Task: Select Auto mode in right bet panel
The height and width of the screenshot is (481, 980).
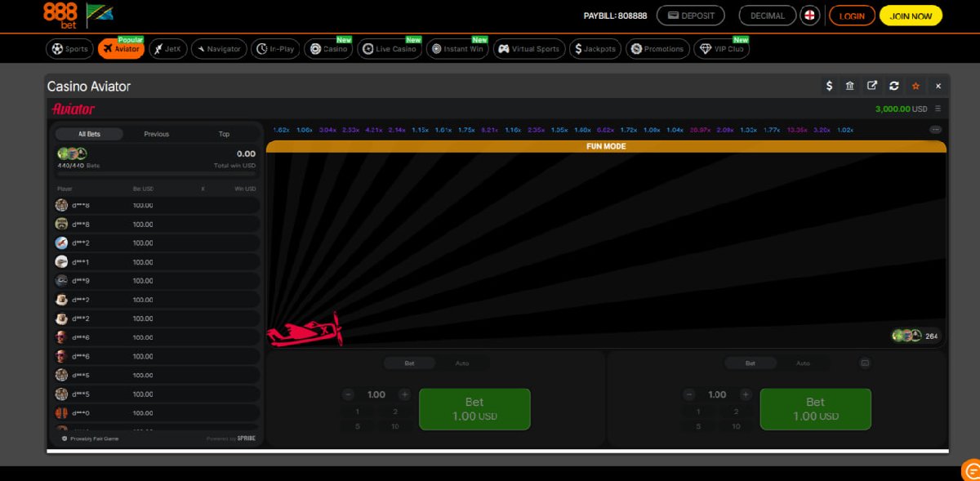Action: pyautogui.click(x=803, y=363)
